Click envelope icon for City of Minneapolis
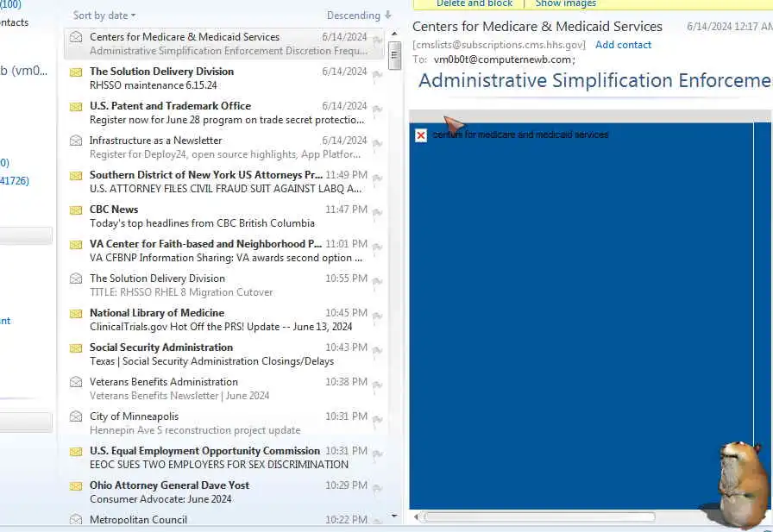The width and height of the screenshot is (773, 532). point(76,416)
